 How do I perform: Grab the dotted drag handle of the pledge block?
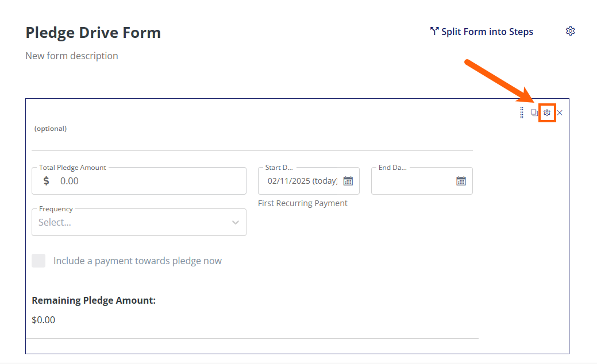[x=522, y=113]
